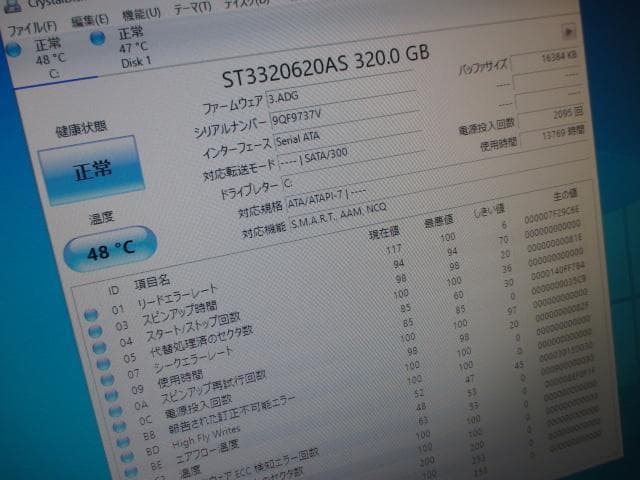This screenshot has width=640, height=480.
Task: Open the 編集(E) menu
Action: pyautogui.click(x=89, y=20)
